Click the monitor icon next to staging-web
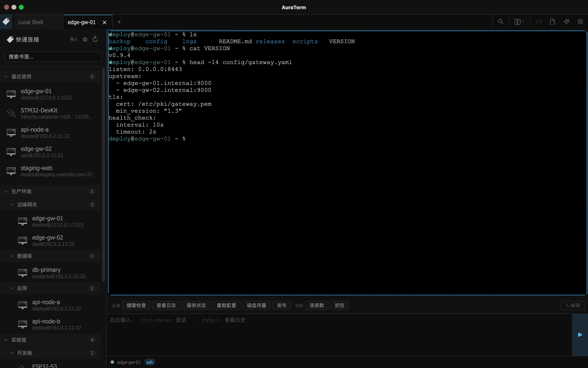Viewport: 588px width, 368px height. click(11, 171)
